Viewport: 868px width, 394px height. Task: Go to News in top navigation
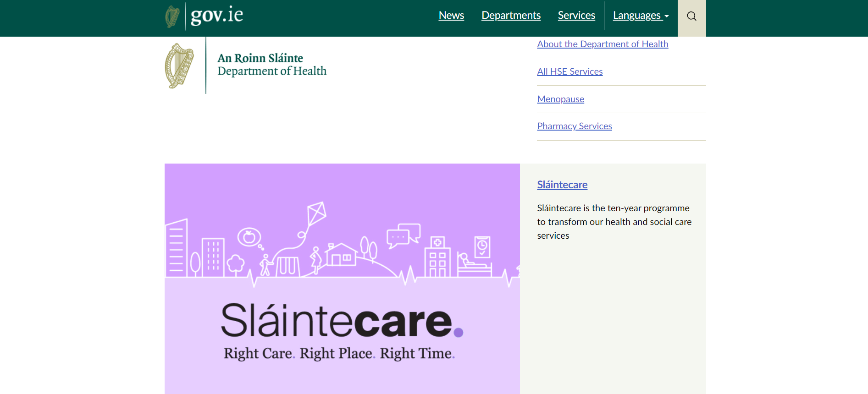(x=451, y=16)
